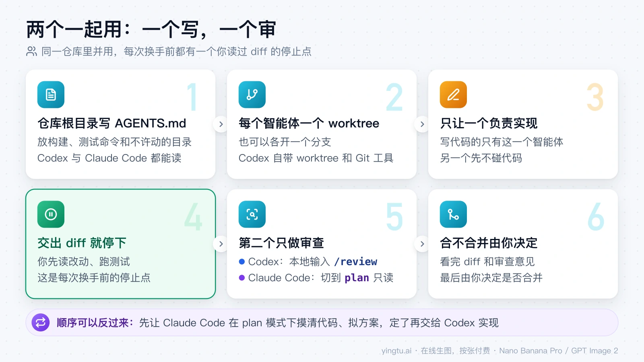
Task: Click the line Codex 自带 worktree 和 Git 工具
Action: pos(316,158)
